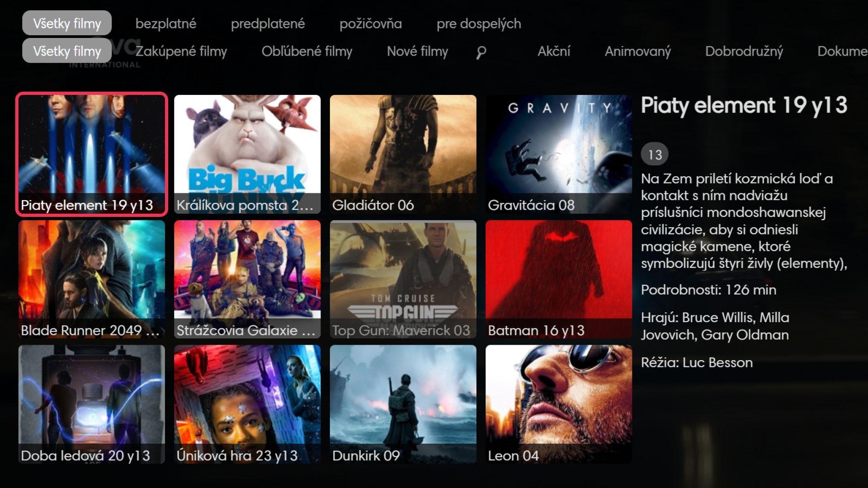Image resolution: width=868 pixels, height=488 pixels.
Task: Show Zakúpené filmy list
Action: point(181,51)
